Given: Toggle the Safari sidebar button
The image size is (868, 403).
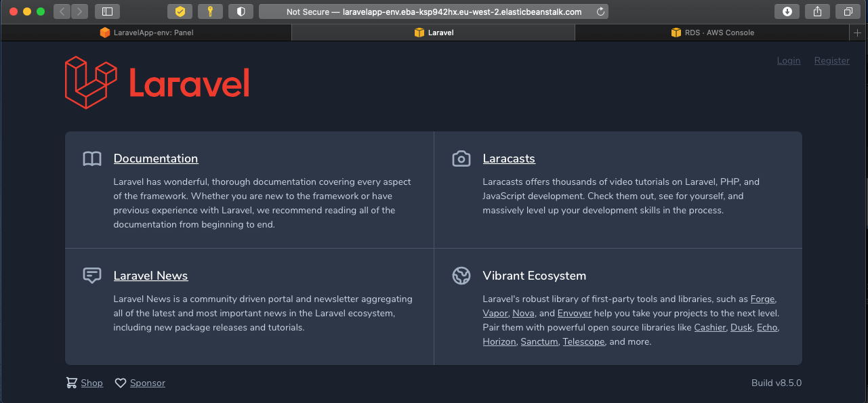Looking at the screenshot, I should click(107, 12).
